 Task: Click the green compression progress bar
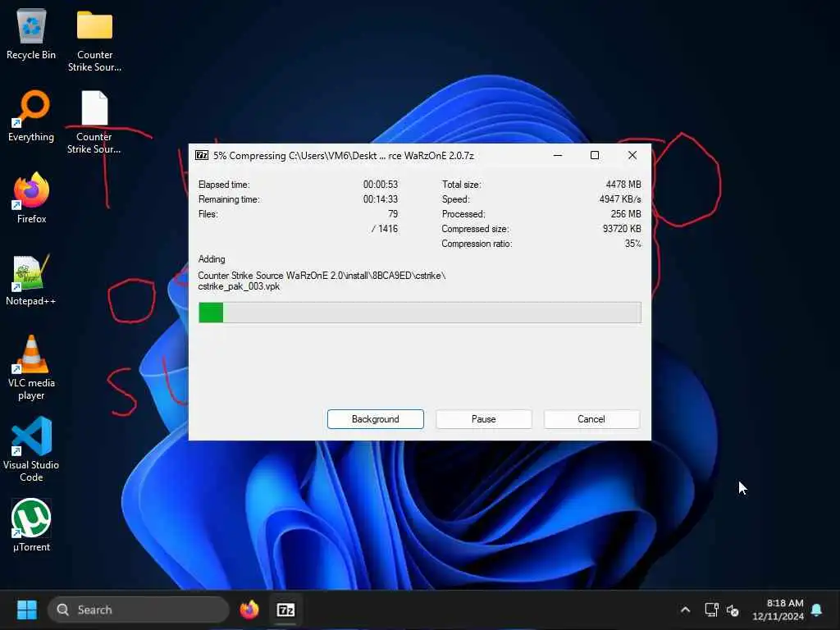pyautogui.click(x=419, y=313)
